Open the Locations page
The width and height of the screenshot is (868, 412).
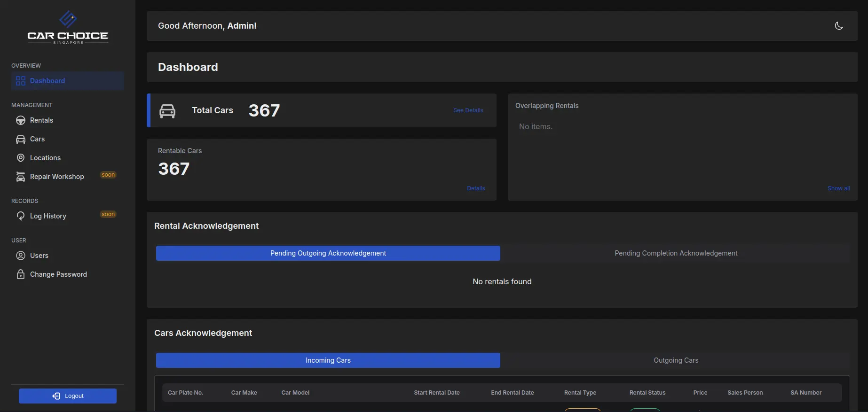[x=68, y=158]
